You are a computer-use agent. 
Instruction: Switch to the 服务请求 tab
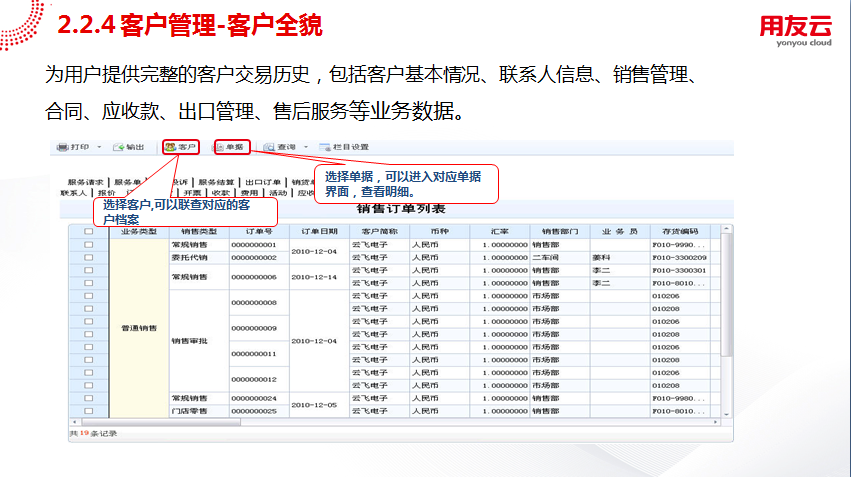[86, 182]
